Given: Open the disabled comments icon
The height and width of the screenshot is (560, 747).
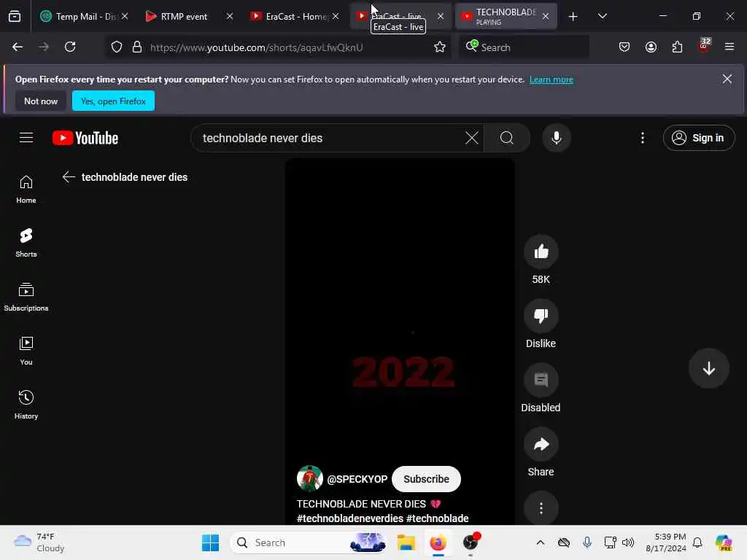Looking at the screenshot, I should coord(541,380).
